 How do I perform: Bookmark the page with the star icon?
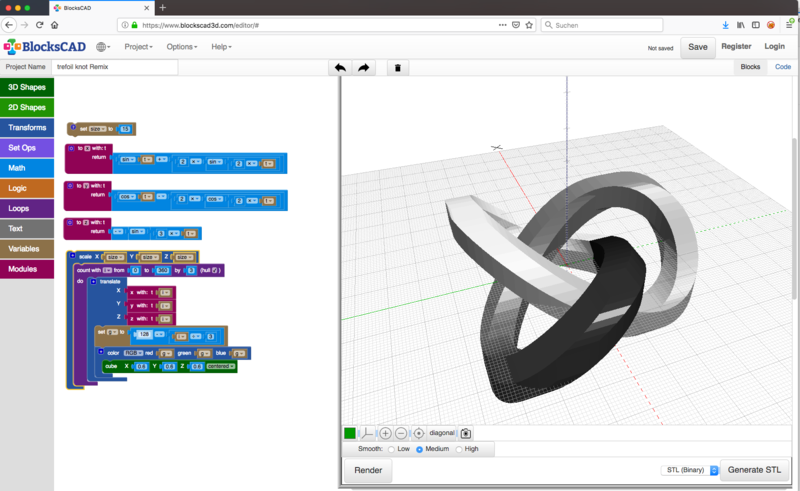(x=529, y=24)
